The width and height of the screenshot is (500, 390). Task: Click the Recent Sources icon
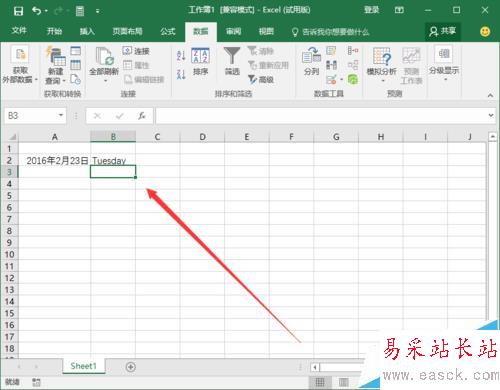(76, 79)
